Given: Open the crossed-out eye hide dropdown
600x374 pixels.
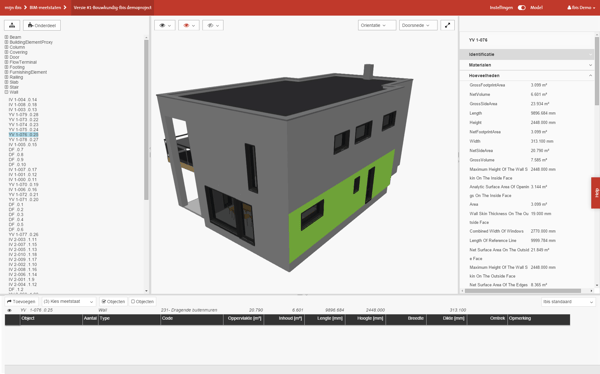Looking at the screenshot, I should coord(213,25).
